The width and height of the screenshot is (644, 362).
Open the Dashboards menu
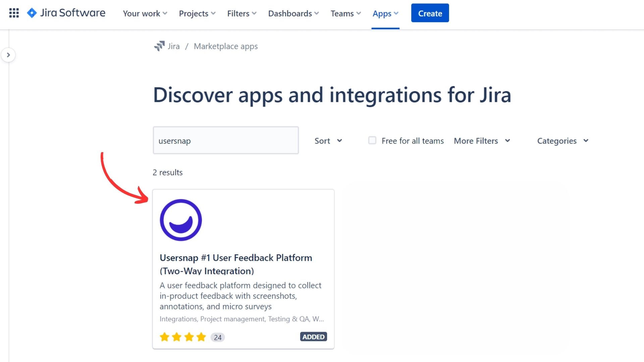pyautogui.click(x=293, y=13)
